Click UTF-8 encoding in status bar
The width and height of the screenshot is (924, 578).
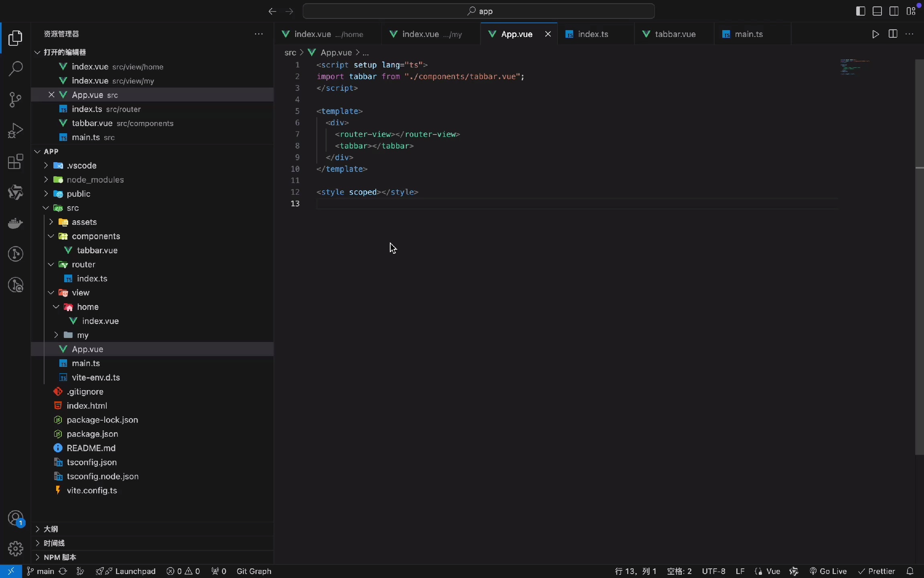click(713, 571)
